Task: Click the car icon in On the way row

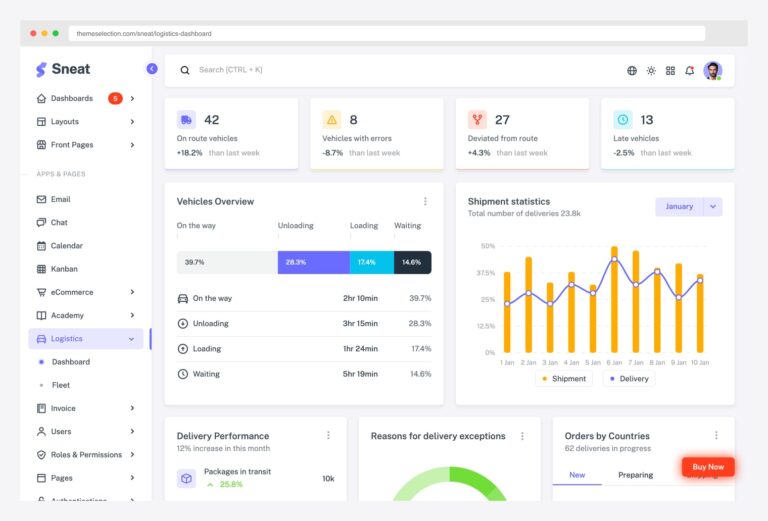Action: (x=183, y=299)
